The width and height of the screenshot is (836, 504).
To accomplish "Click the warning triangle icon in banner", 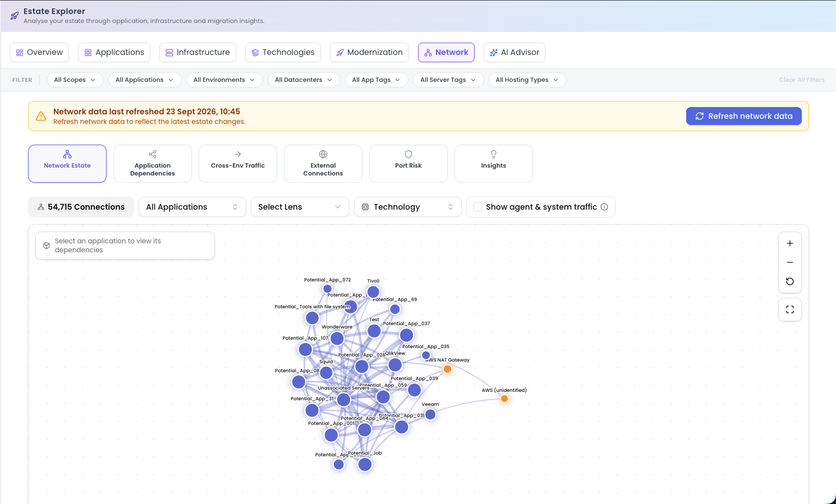I will pos(41,116).
